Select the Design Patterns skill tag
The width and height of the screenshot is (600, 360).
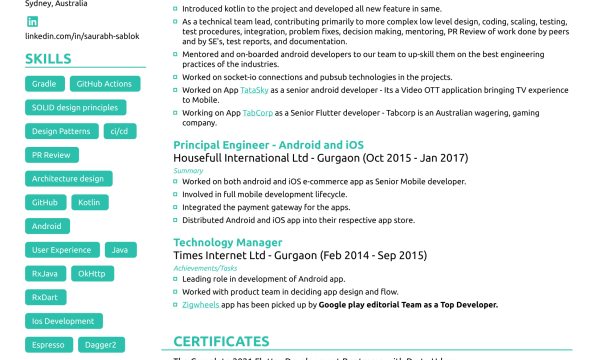pos(62,131)
